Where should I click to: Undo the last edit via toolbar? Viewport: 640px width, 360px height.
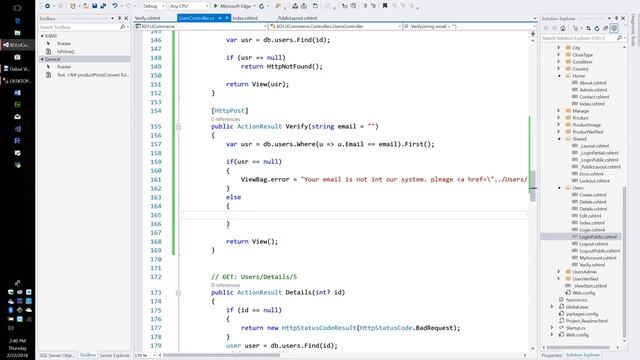(115, 6)
